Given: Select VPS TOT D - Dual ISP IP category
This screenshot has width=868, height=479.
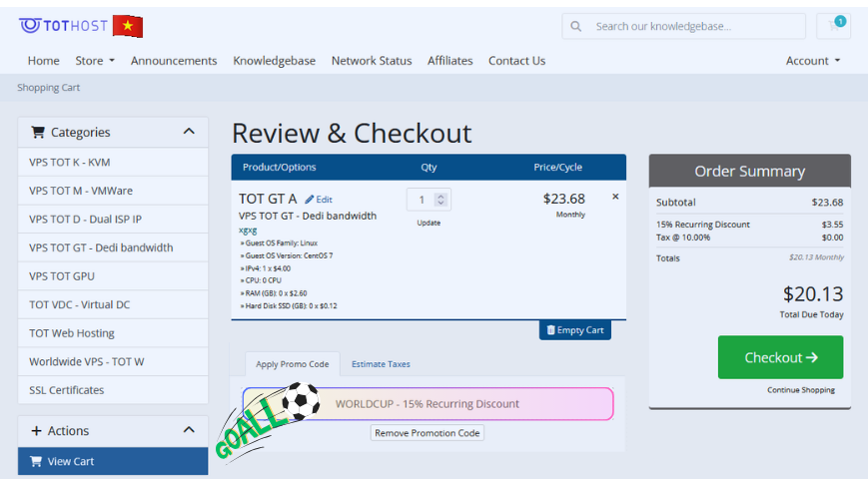Looking at the screenshot, I should pyautogui.click(x=113, y=219).
